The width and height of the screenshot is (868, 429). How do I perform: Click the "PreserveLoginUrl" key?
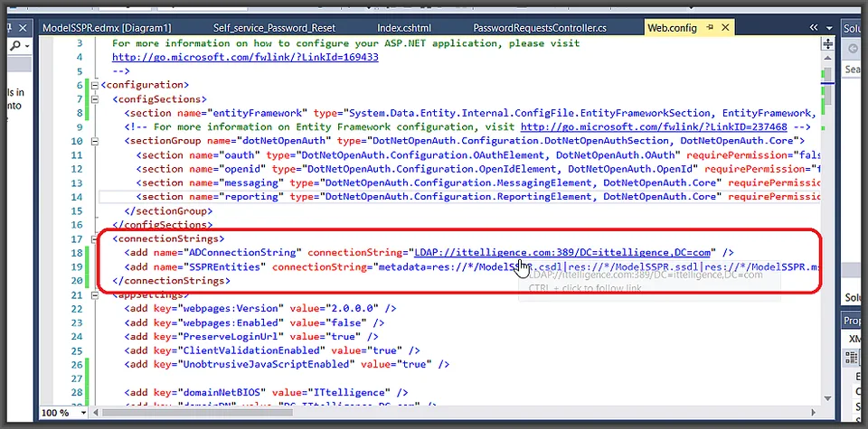point(229,336)
